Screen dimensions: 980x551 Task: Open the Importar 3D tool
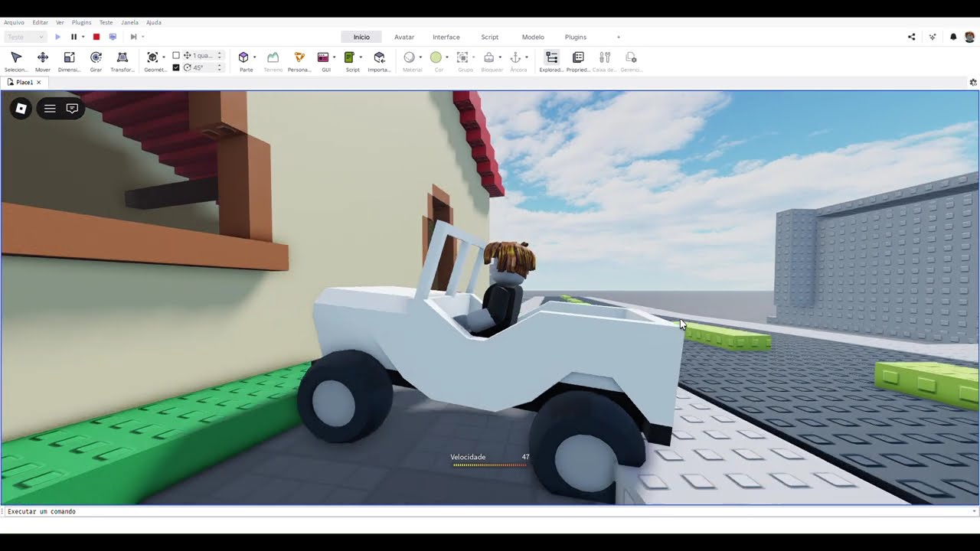click(x=379, y=61)
